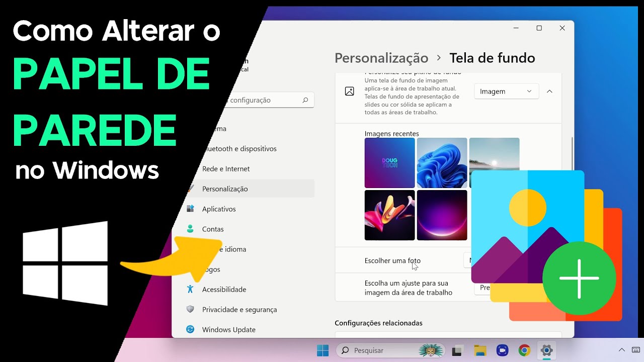Open Windows Update settings
Viewport: 644px width, 362px height.
229,330
